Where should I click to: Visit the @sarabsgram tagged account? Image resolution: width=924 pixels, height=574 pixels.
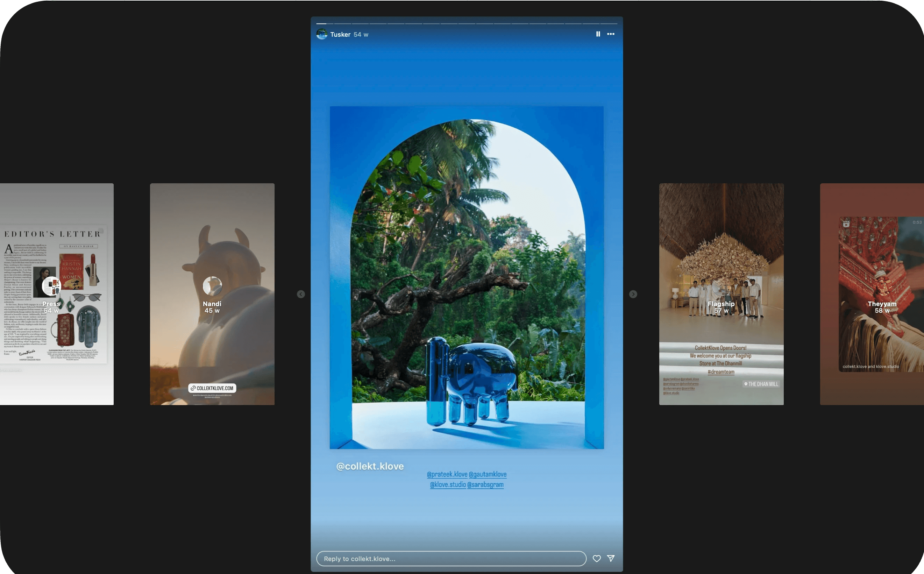tap(485, 485)
